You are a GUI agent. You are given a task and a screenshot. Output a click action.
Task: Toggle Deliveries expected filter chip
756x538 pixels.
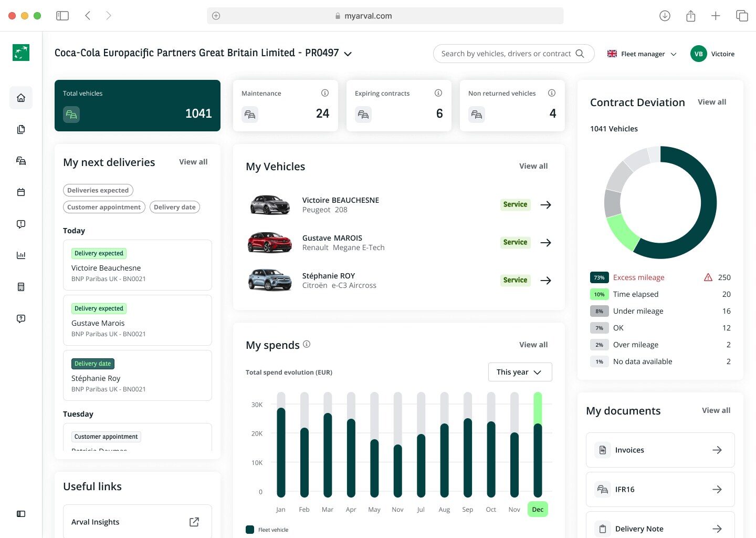click(x=98, y=190)
